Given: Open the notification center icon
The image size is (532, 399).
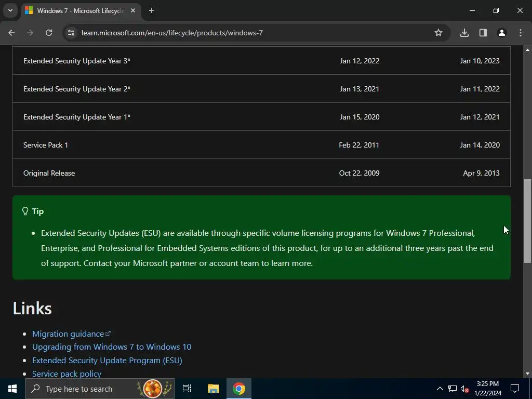Looking at the screenshot, I should (x=515, y=389).
